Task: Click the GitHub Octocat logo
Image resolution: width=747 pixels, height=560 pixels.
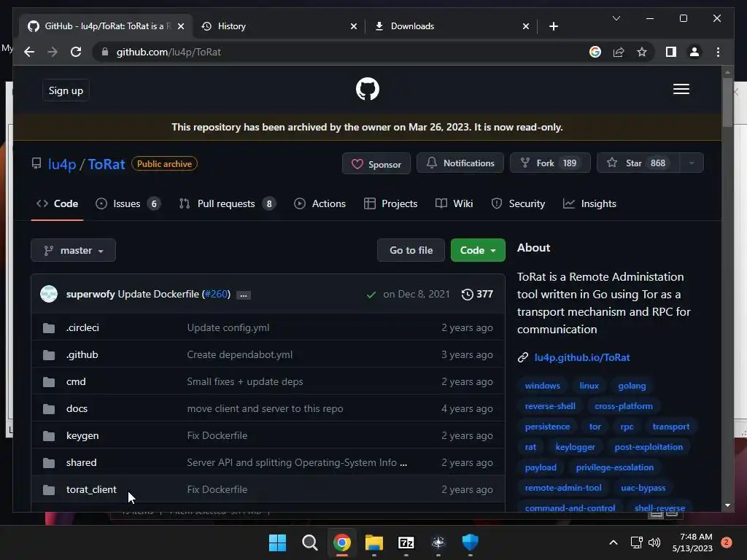Action: [368, 89]
